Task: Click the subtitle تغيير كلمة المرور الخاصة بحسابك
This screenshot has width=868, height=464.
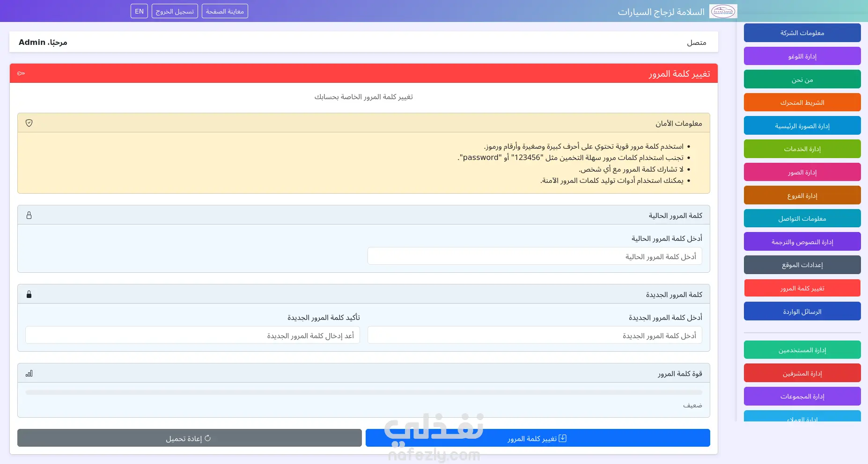Action: [x=364, y=97]
